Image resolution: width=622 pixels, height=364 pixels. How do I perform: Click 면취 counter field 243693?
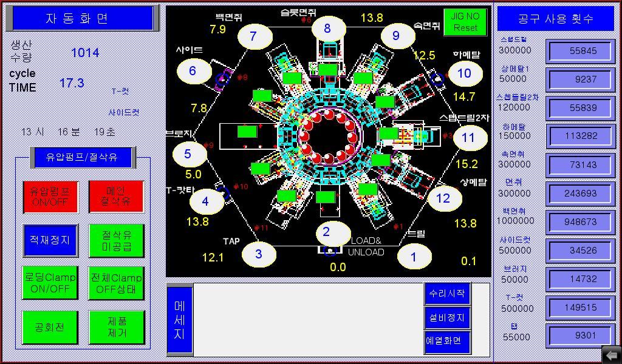click(580, 194)
